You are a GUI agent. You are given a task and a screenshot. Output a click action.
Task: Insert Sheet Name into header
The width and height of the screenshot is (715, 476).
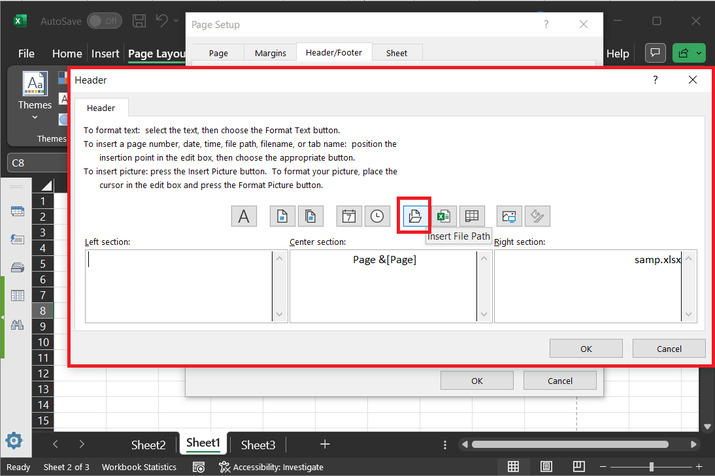point(471,216)
